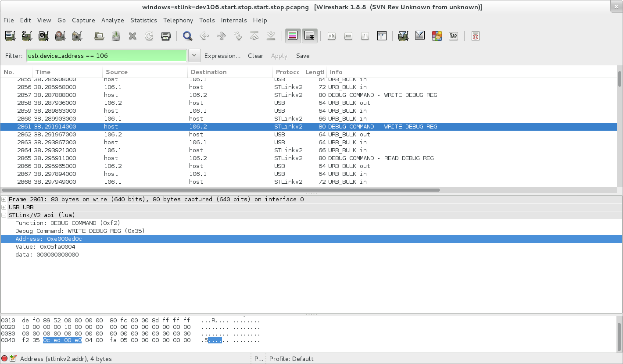Screen dimensions: 623x364
Task: Open the Tools menu
Action: click(x=207, y=20)
